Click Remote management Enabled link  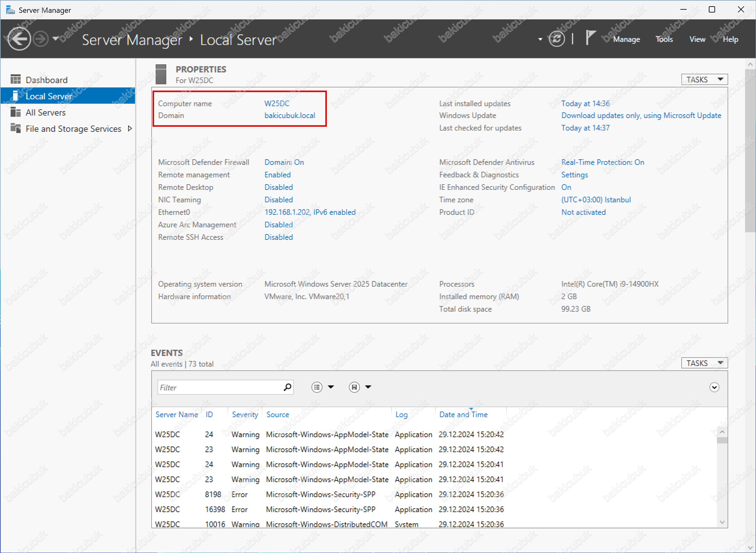[277, 175]
